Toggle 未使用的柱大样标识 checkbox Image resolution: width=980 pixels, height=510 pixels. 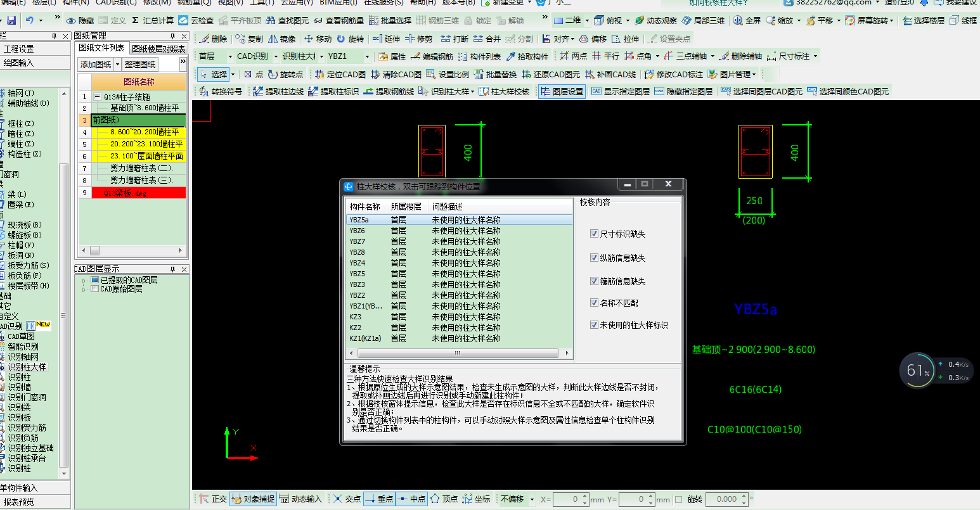594,325
